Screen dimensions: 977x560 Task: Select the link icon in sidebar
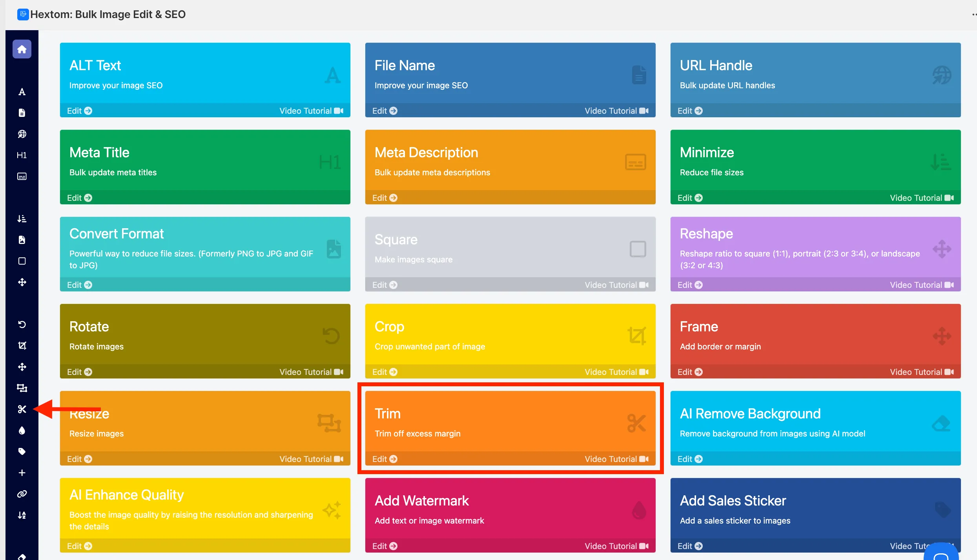(x=22, y=494)
